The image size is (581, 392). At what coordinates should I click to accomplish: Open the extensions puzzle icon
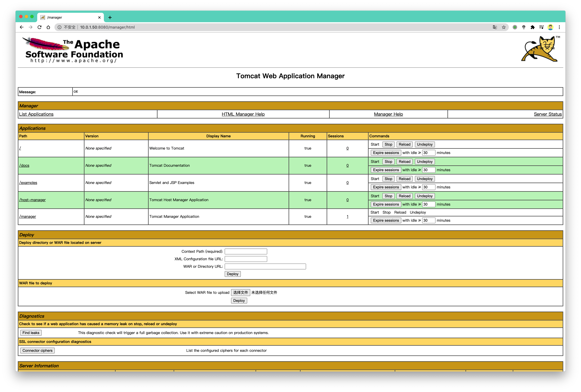point(533,27)
